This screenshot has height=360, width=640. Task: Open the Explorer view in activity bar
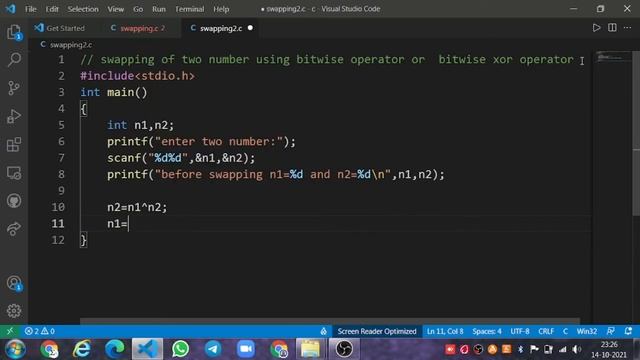coord(14,32)
